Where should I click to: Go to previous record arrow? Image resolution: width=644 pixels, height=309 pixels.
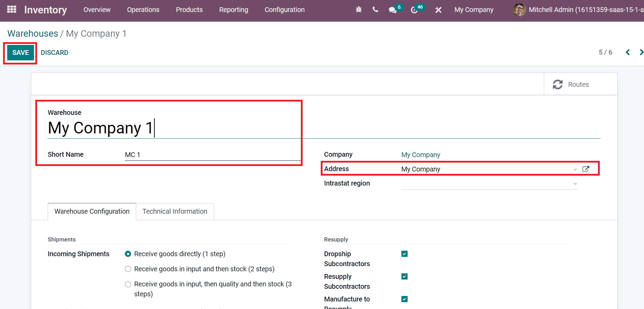(x=628, y=52)
